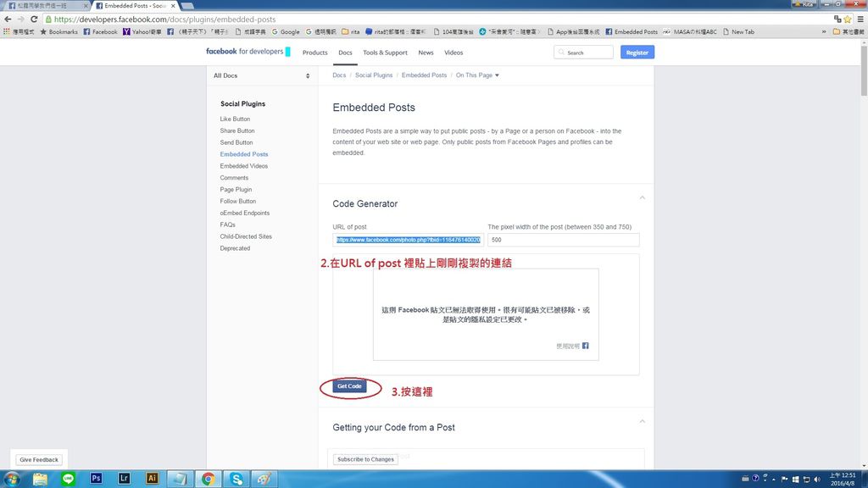
Task: Click the browser address bar
Action: point(437,19)
